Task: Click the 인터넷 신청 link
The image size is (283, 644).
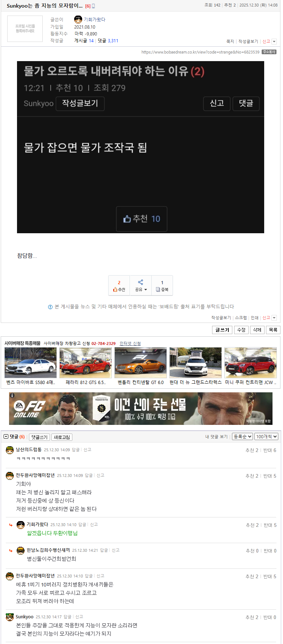Action: [130, 344]
